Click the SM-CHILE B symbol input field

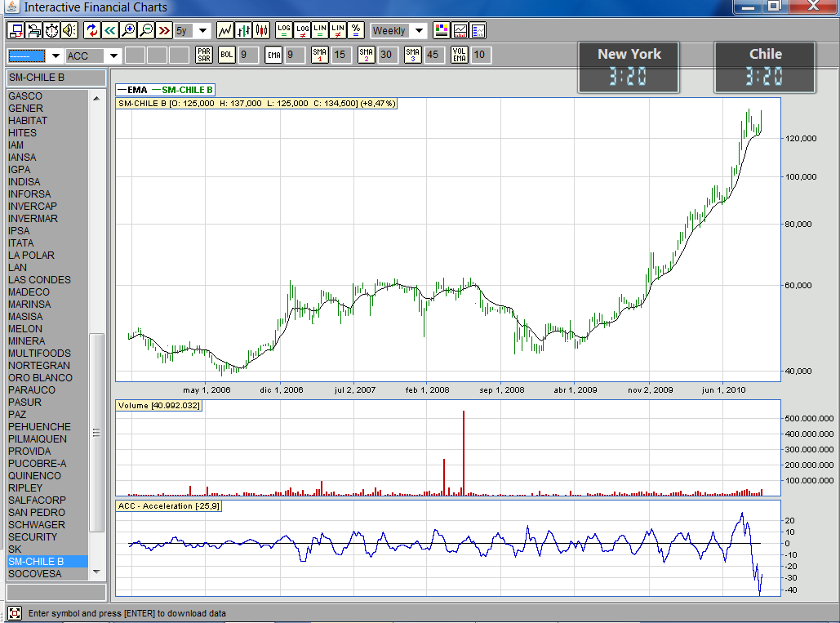[x=56, y=78]
